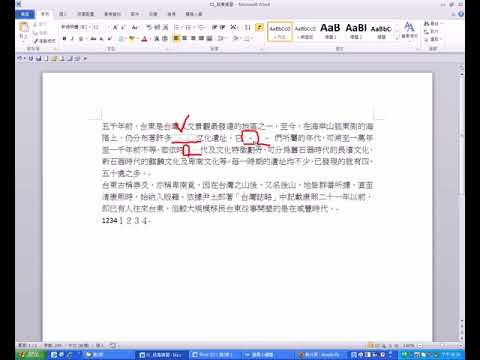This screenshot has width=480, height=360.
Task: Select the Format Painter tool
Action: [x=45, y=41]
